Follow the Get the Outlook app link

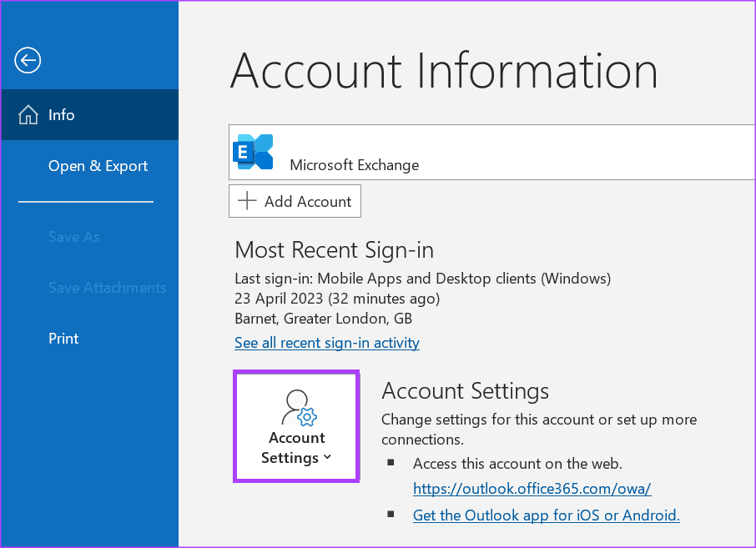(546, 515)
